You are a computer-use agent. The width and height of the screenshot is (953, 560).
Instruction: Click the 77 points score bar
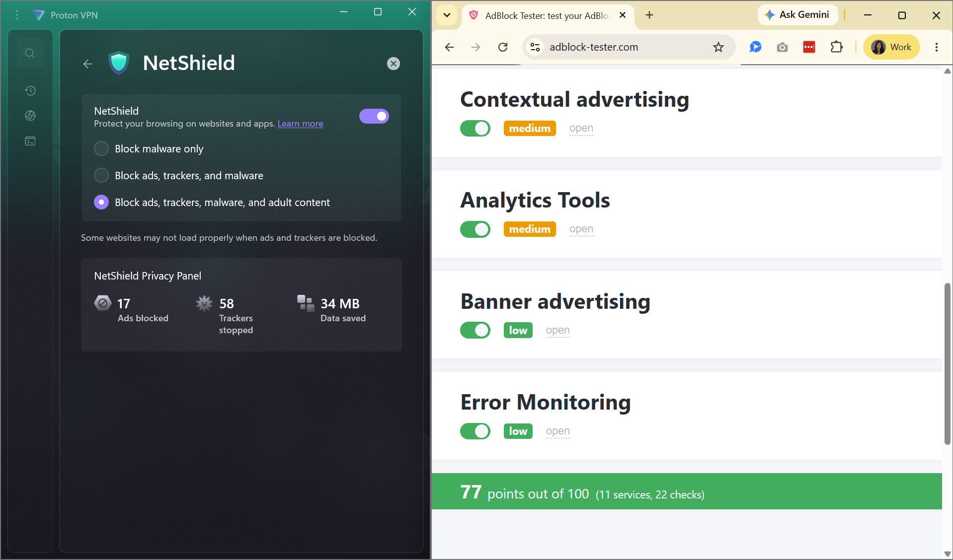pos(687,491)
